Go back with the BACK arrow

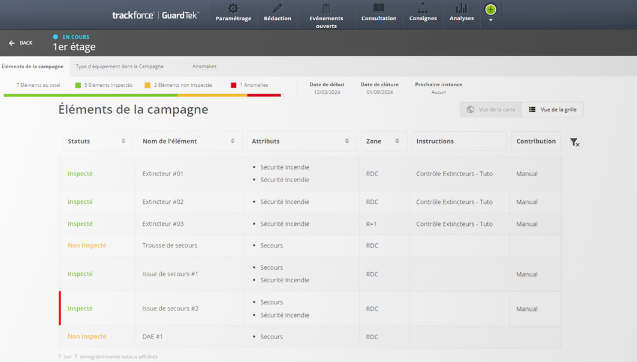point(21,43)
